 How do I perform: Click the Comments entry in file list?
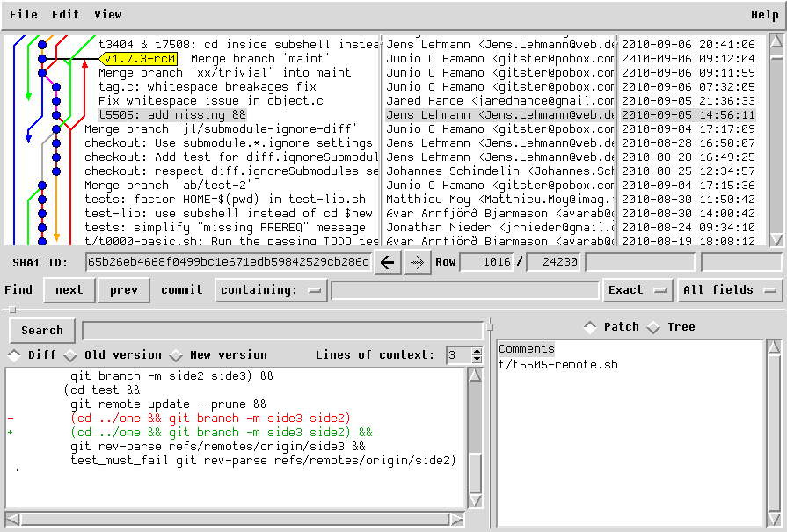[527, 349]
